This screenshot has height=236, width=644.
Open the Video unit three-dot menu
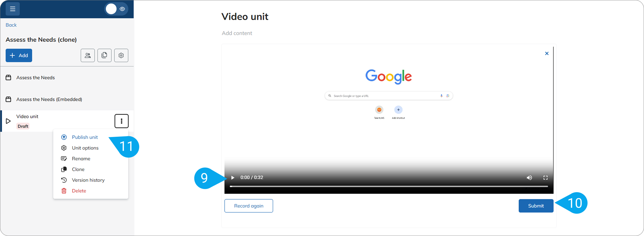point(121,121)
